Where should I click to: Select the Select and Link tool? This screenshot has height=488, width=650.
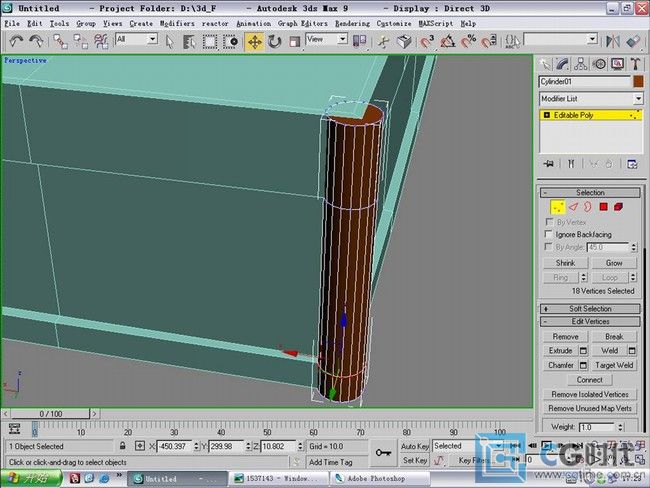pyautogui.click(x=61, y=41)
